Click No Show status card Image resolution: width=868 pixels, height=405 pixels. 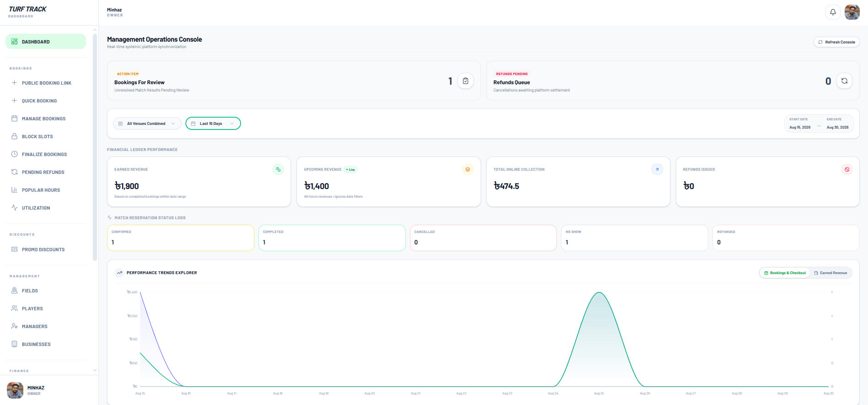(x=635, y=238)
